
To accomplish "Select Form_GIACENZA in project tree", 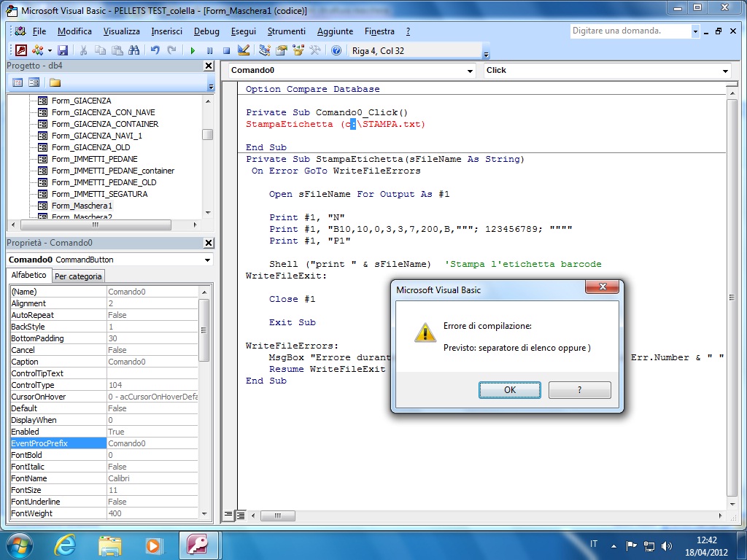I will 81,101.
